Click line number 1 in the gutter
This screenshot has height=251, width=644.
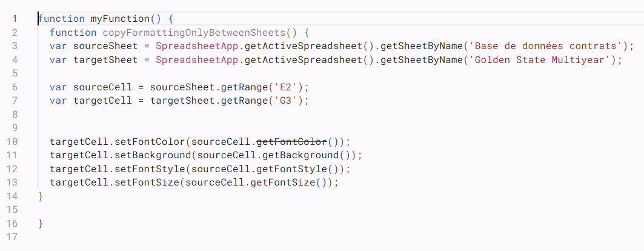[15, 19]
